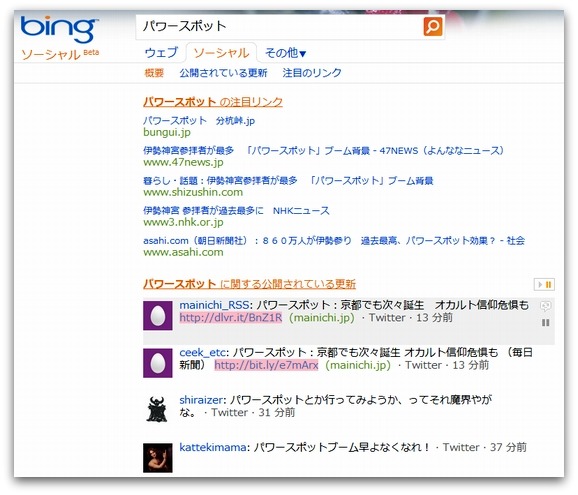
Task: Open the mainichi_RSS username link
Action: (214, 305)
